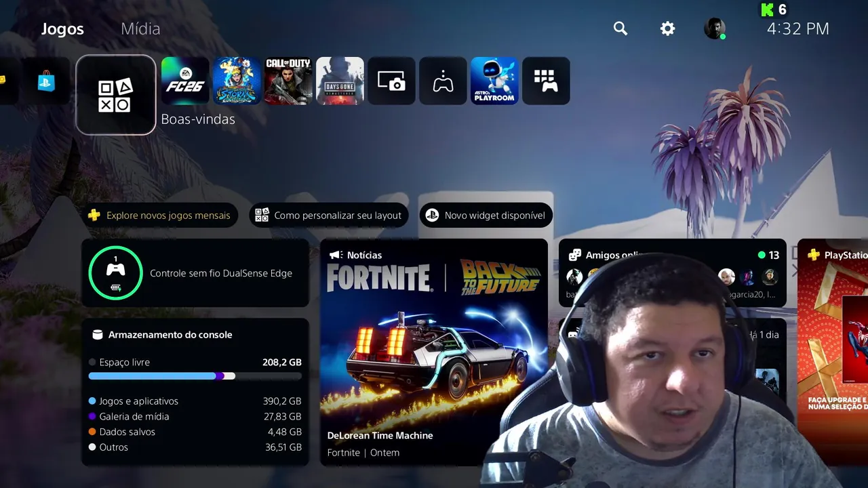Click the storage drive icon beside Armazenamento
The height and width of the screenshot is (488, 868).
[97, 334]
